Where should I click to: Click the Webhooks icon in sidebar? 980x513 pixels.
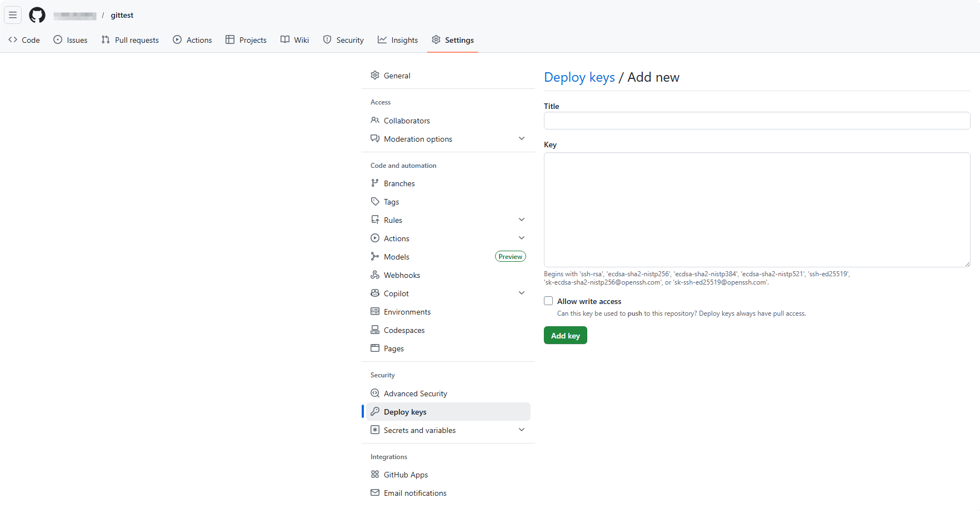coord(375,275)
